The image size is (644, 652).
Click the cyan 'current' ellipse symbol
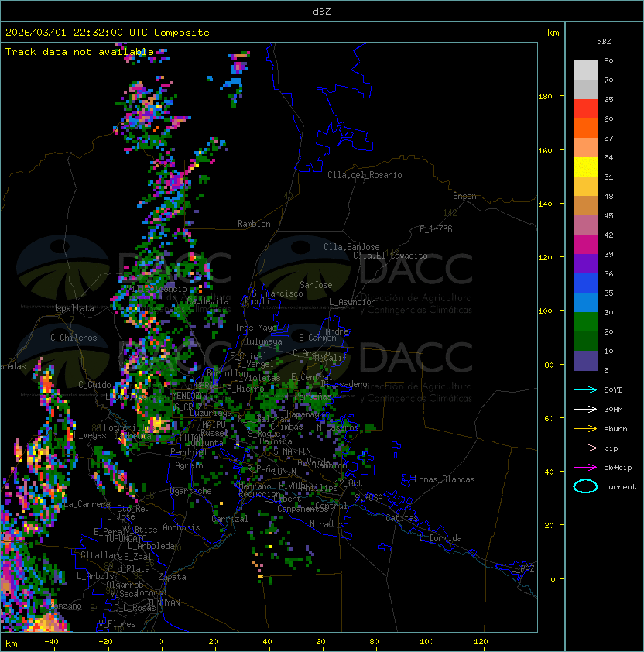click(x=585, y=486)
